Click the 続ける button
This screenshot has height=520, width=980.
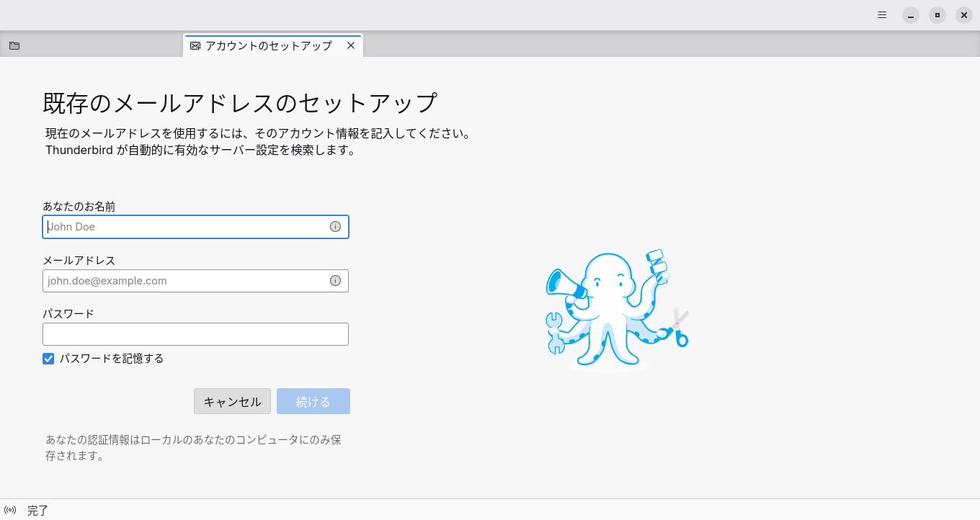point(313,401)
